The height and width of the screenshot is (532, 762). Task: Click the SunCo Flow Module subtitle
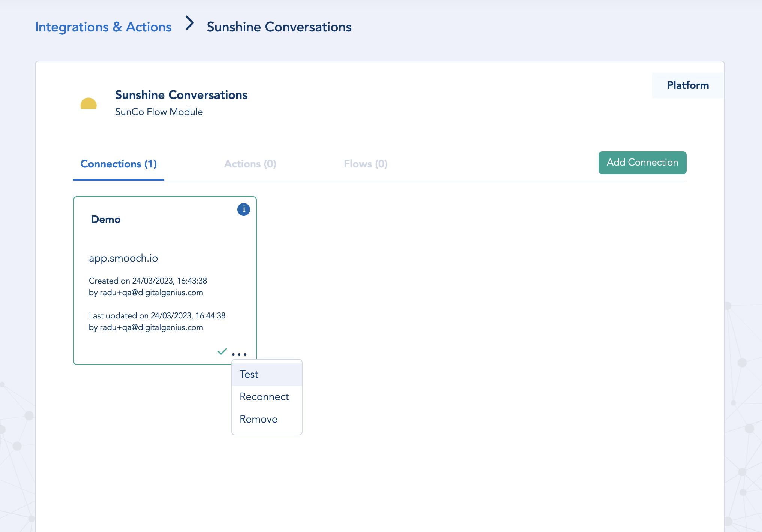pos(159,112)
